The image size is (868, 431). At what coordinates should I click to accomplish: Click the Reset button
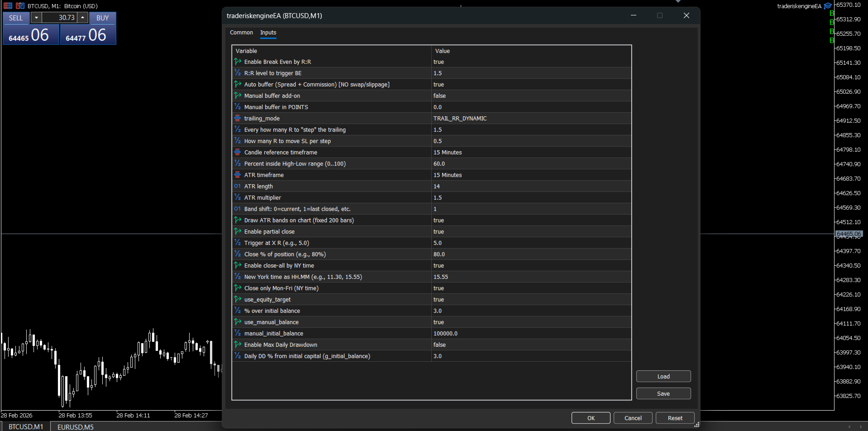click(675, 418)
